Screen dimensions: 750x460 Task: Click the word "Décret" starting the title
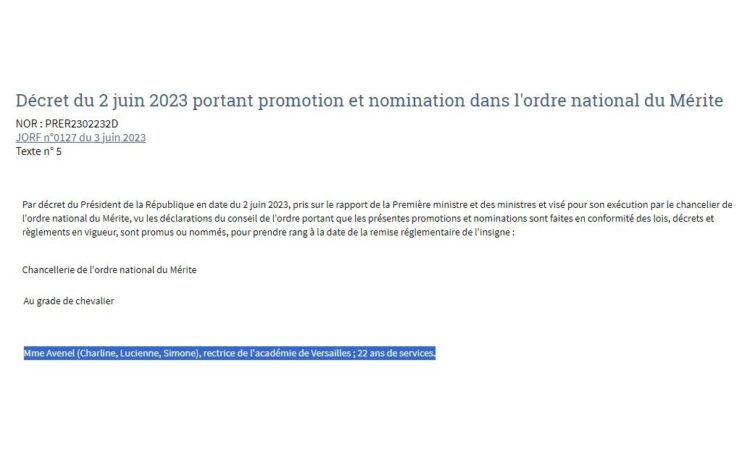click(42, 100)
